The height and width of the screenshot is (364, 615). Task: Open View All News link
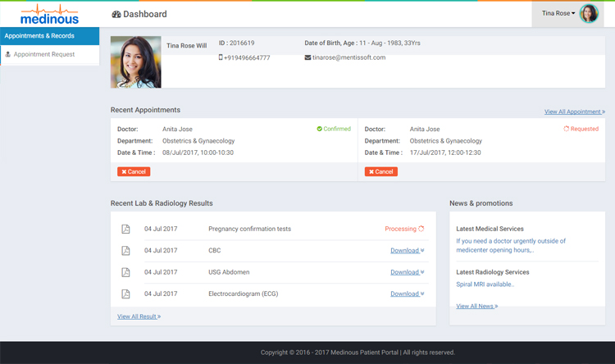(476, 306)
